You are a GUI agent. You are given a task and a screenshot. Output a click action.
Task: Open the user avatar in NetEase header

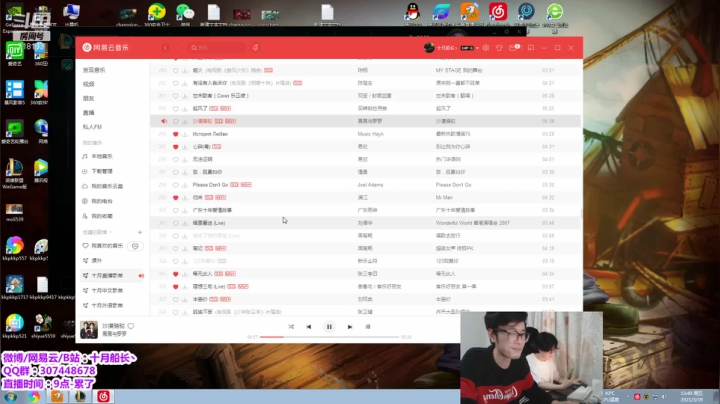point(429,48)
